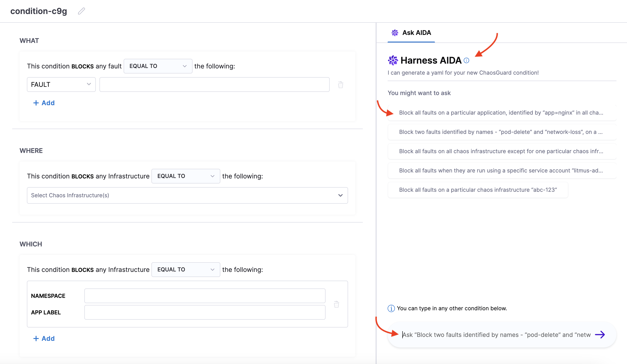This screenshot has width=627, height=364.
Task: Focus the AIDA ask prompt text box
Action: [496, 335]
